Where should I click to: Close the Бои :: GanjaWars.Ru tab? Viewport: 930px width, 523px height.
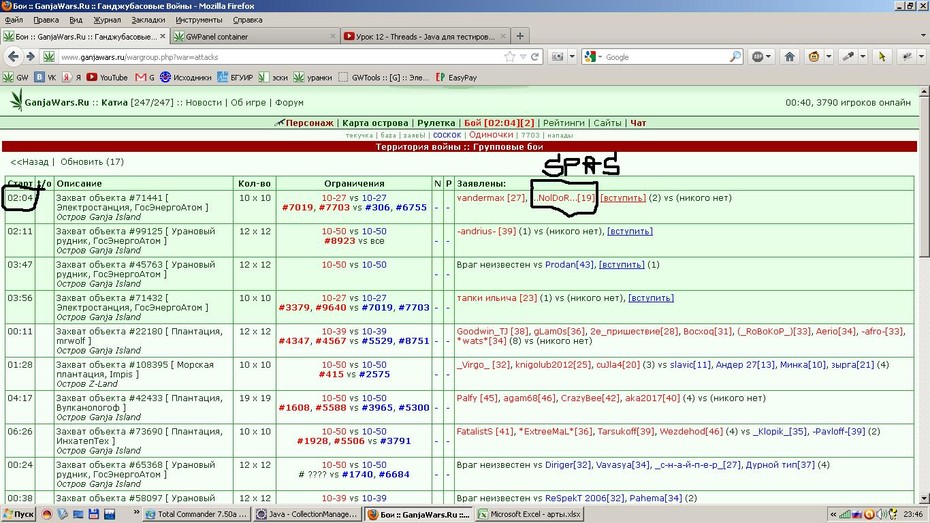coord(163,36)
